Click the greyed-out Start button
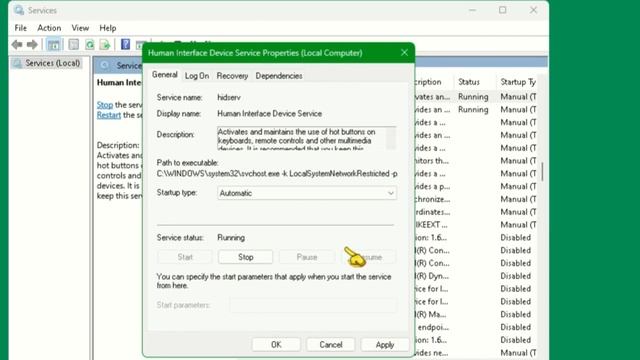The image size is (640, 360). pos(184,257)
